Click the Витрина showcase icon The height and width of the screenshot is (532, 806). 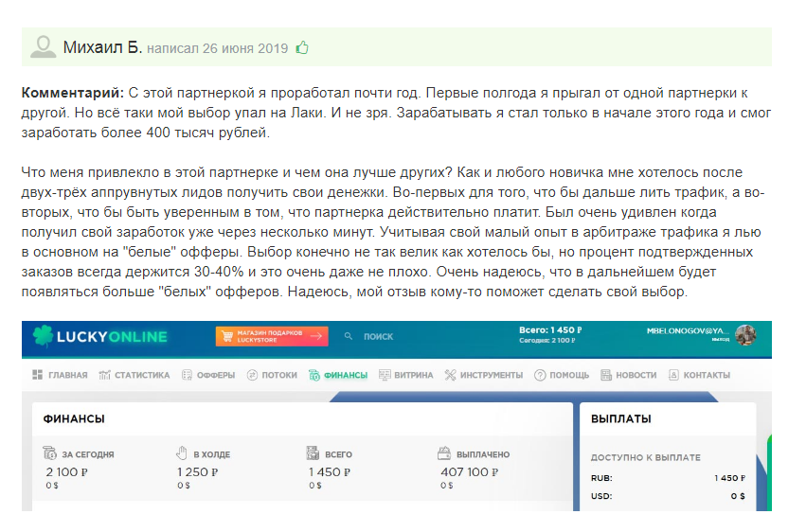[x=385, y=375]
